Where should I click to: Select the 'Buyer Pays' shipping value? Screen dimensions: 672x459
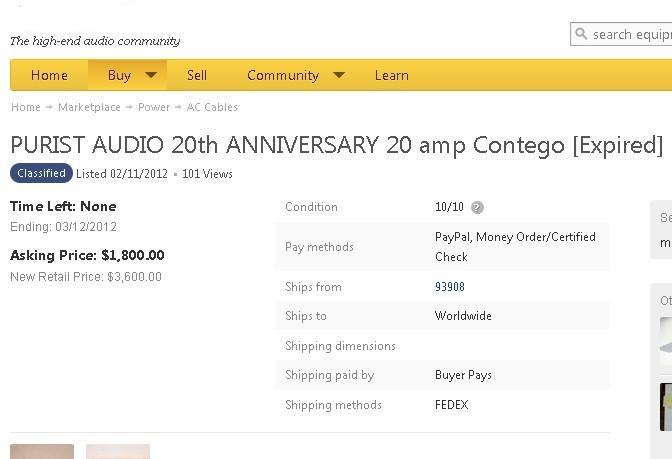(x=463, y=375)
